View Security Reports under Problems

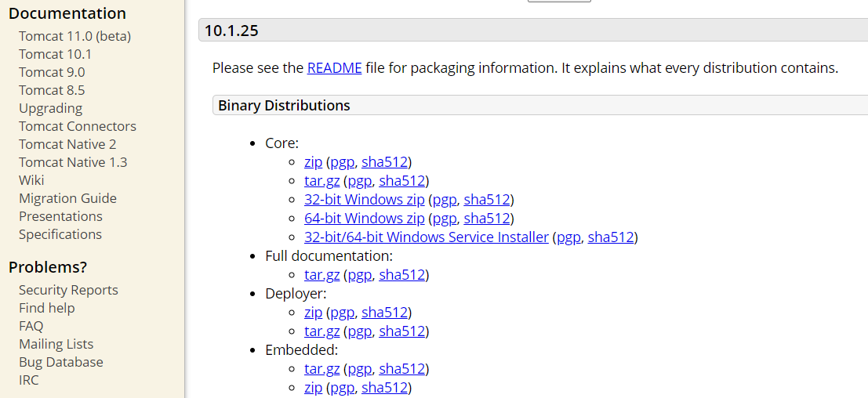coord(68,290)
